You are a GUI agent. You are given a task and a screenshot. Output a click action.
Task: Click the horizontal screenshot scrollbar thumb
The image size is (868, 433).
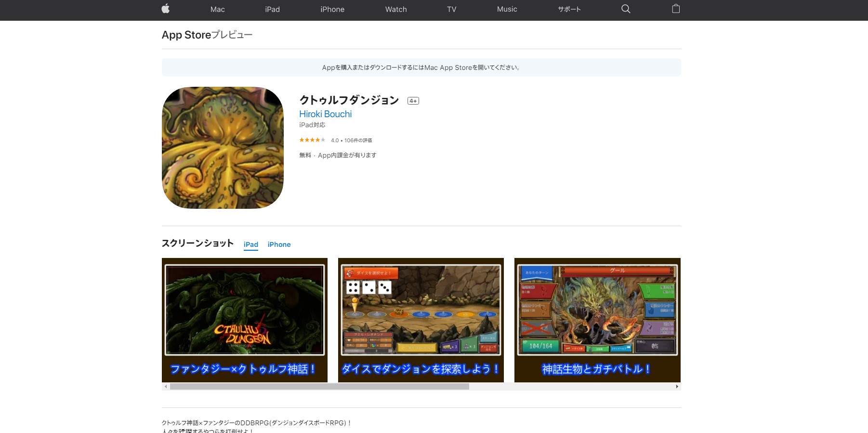[319, 387]
